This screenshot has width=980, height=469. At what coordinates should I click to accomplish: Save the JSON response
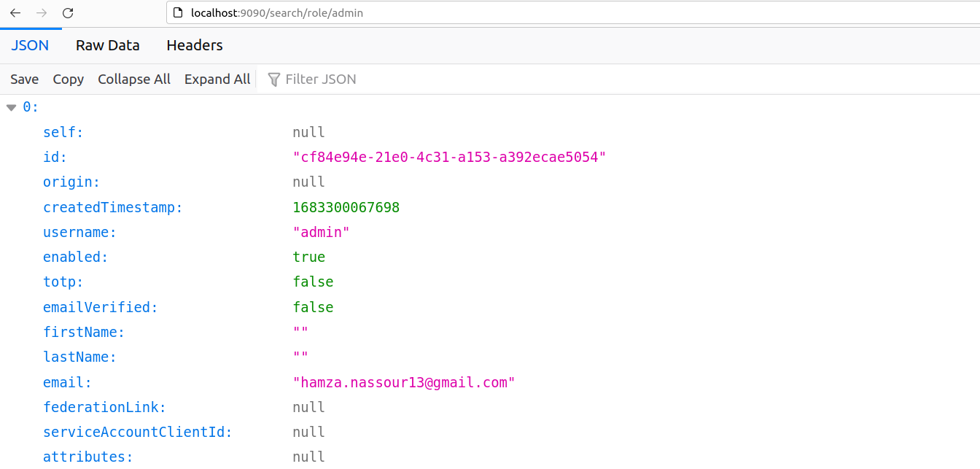24,79
